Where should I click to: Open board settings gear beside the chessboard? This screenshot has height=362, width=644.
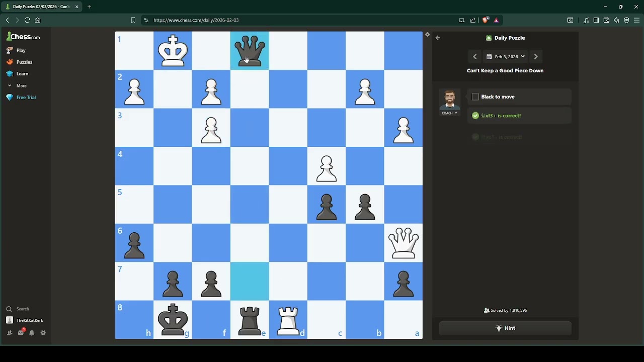[427, 35]
